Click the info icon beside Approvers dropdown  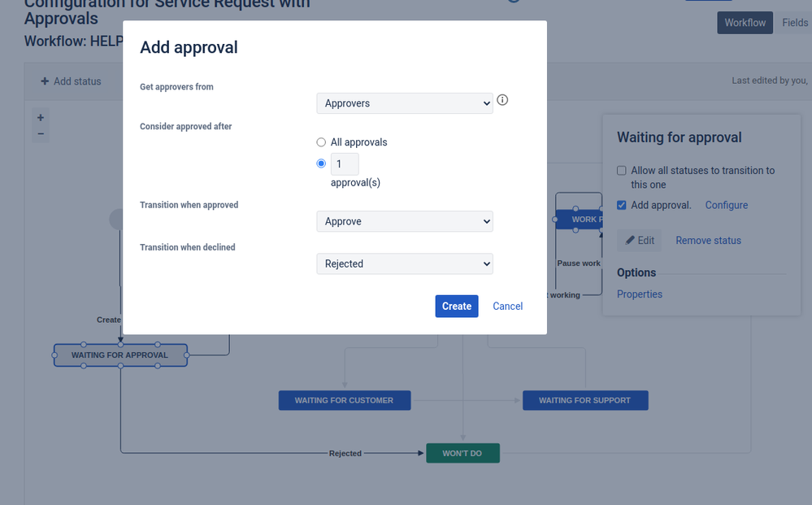pyautogui.click(x=502, y=100)
